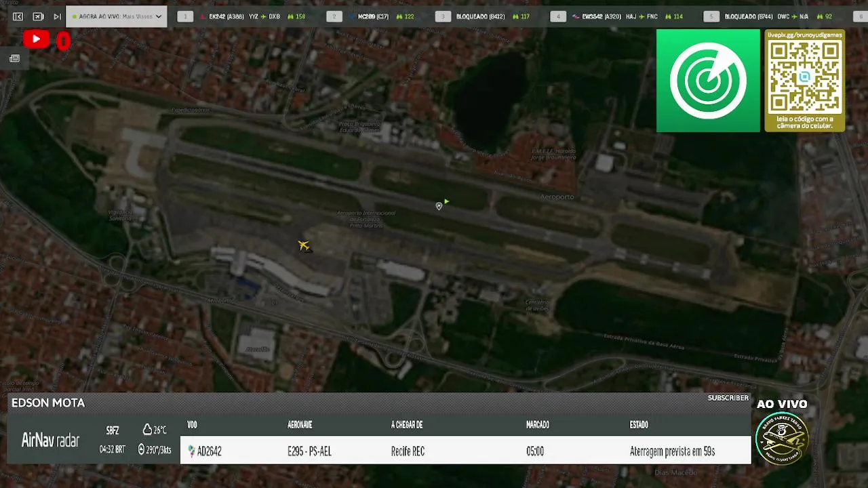Click the AO VIVO live label
This screenshot has height=488, width=868.
(x=782, y=404)
